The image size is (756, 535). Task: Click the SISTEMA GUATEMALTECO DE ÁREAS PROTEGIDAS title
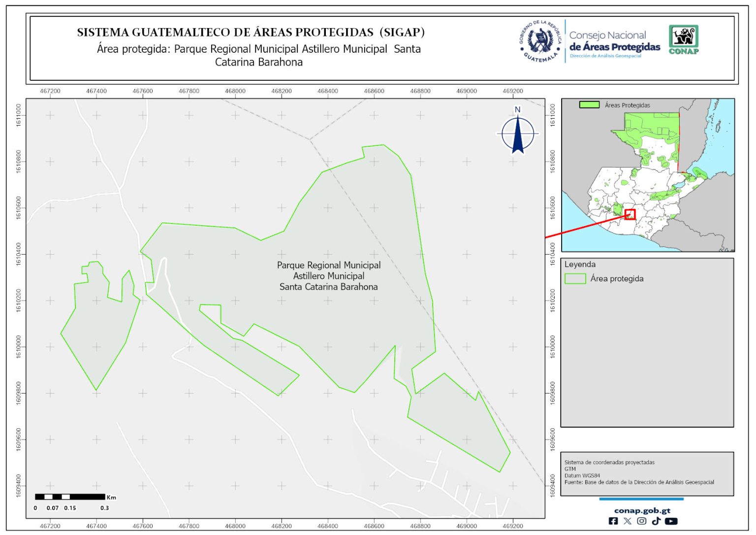tap(251, 33)
